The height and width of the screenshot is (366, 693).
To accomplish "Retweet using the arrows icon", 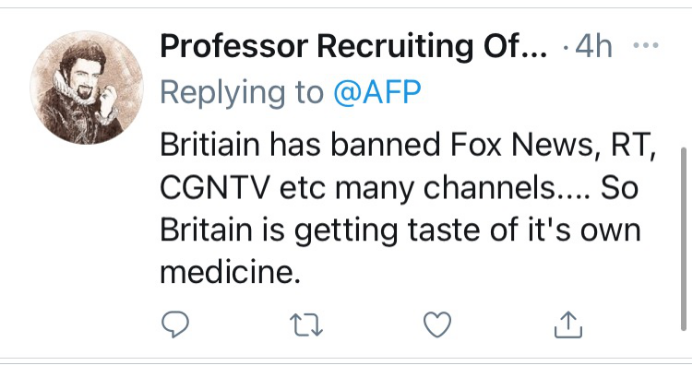I will pyautogui.click(x=306, y=325).
